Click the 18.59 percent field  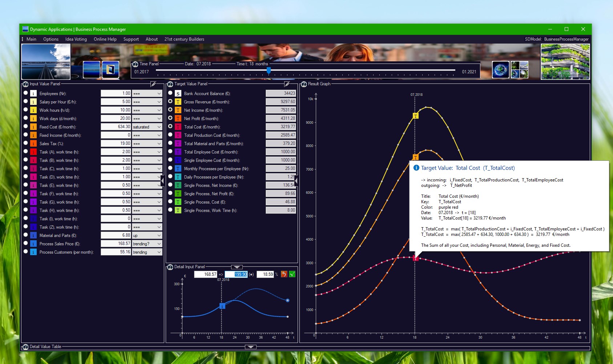click(x=265, y=274)
